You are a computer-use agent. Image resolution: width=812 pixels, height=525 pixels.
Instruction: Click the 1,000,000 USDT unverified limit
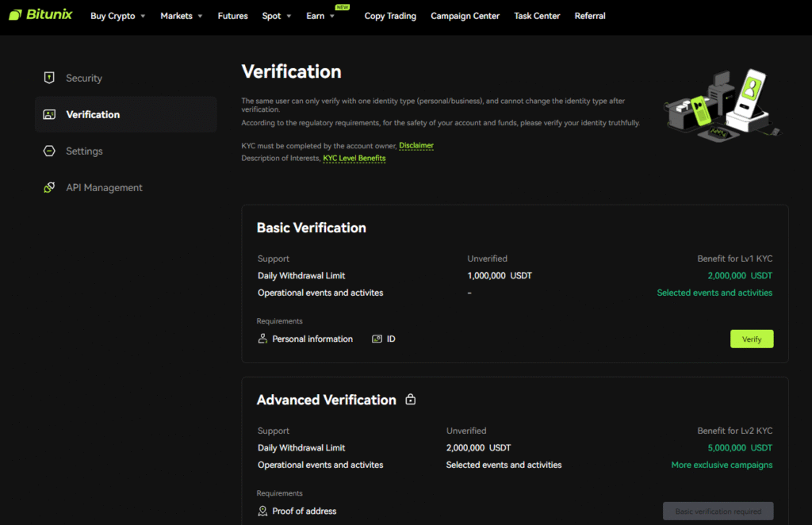click(500, 275)
